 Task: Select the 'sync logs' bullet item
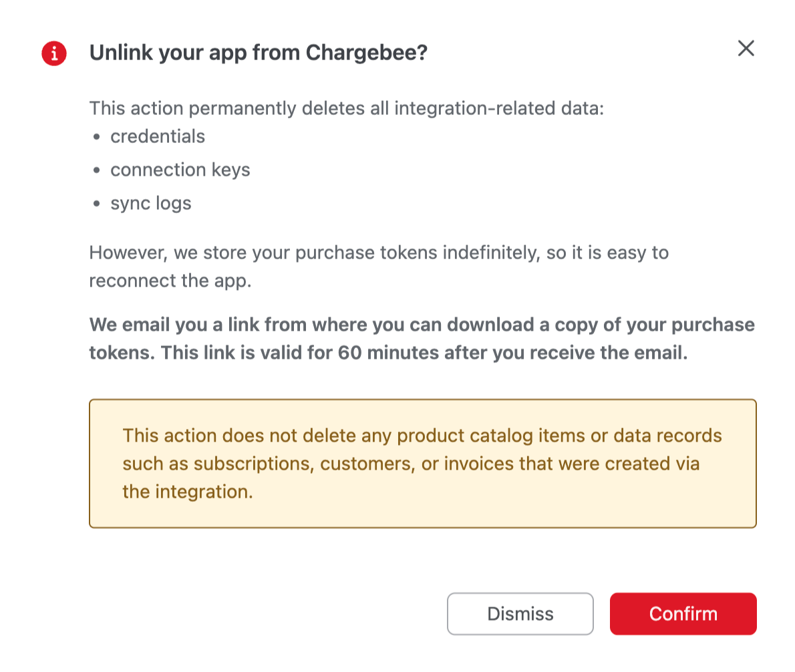[x=151, y=203]
